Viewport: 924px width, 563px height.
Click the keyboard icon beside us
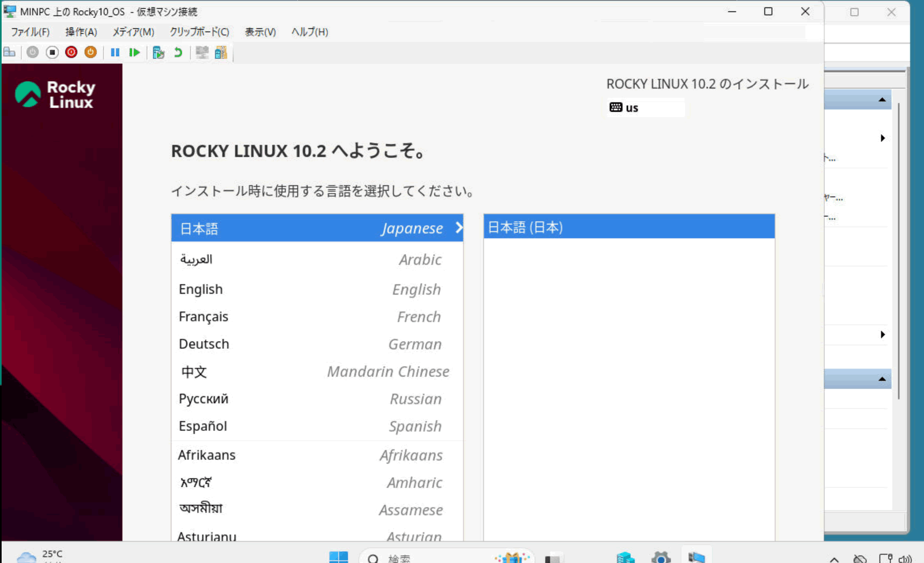click(x=616, y=107)
